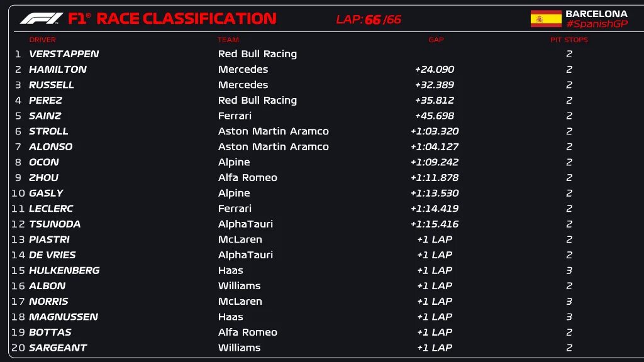644x362 pixels.
Task: Click driver name LECLERC
Action: (x=51, y=209)
